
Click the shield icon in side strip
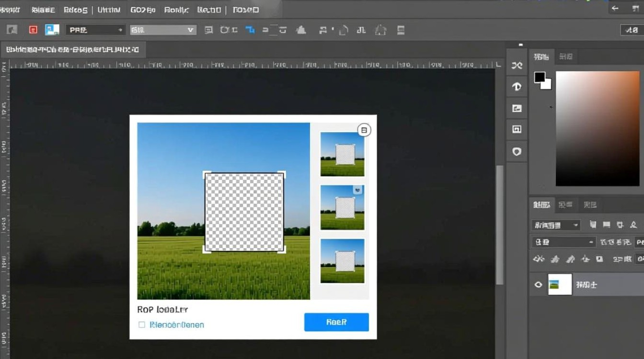(x=517, y=151)
